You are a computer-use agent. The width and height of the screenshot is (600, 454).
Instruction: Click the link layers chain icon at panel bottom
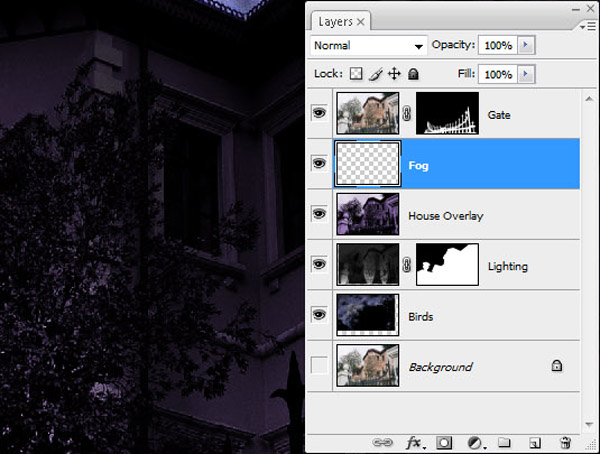[382, 443]
